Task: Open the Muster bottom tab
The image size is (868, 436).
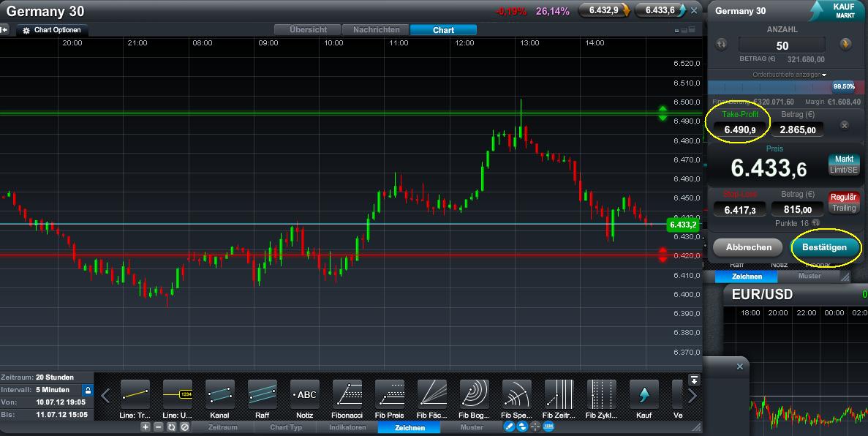Action: pos(472,427)
